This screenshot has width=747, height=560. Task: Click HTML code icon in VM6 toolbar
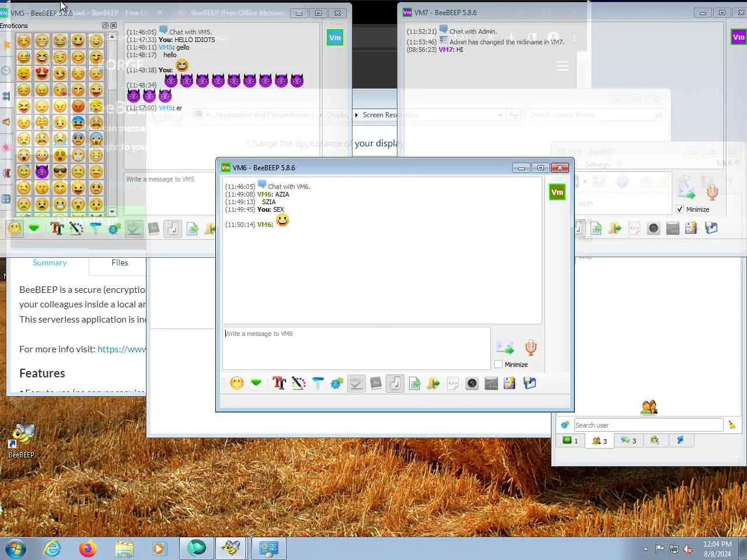453,383
